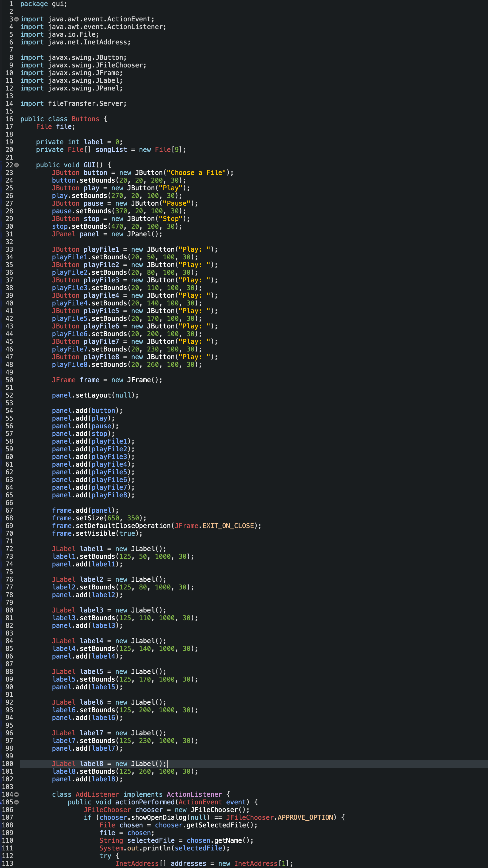The height and width of the screenshot is (868, 488).
Task: Collapse the GUI() method fold marker
Action: coord(16,165)
